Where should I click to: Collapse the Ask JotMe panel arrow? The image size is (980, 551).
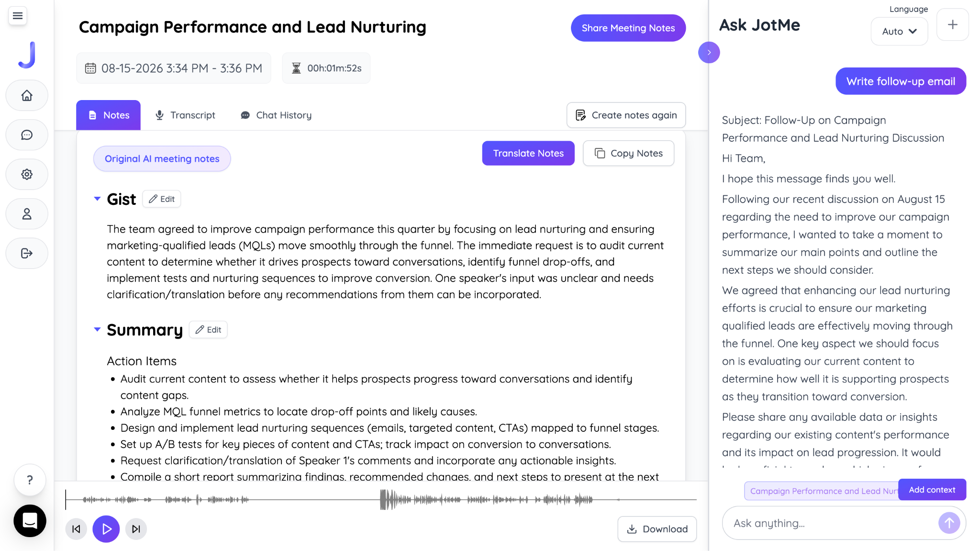pyautogui.click(x=709, y=53)
